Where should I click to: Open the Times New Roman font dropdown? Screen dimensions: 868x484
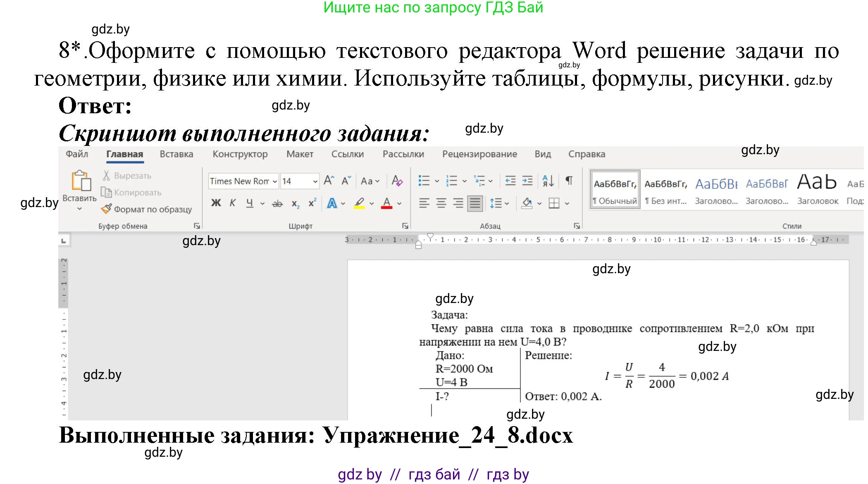point(275,181)
